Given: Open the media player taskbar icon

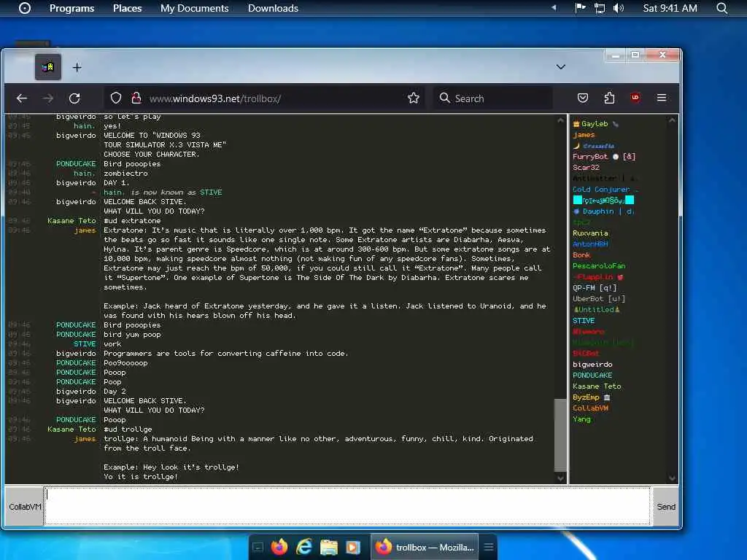Looking at the screenshot, I should 353,547.
